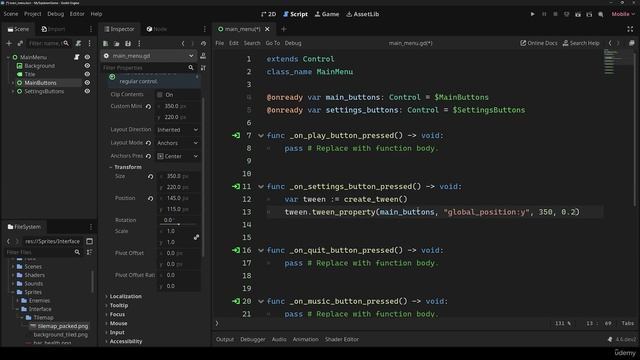Reset the Position property
Screen dimensions: 640x360
coord(151,198)
